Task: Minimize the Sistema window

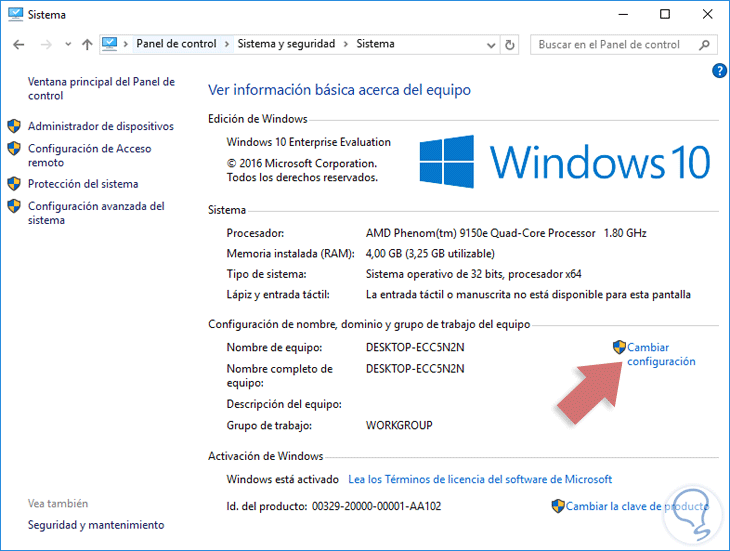Action: [623, 14]
